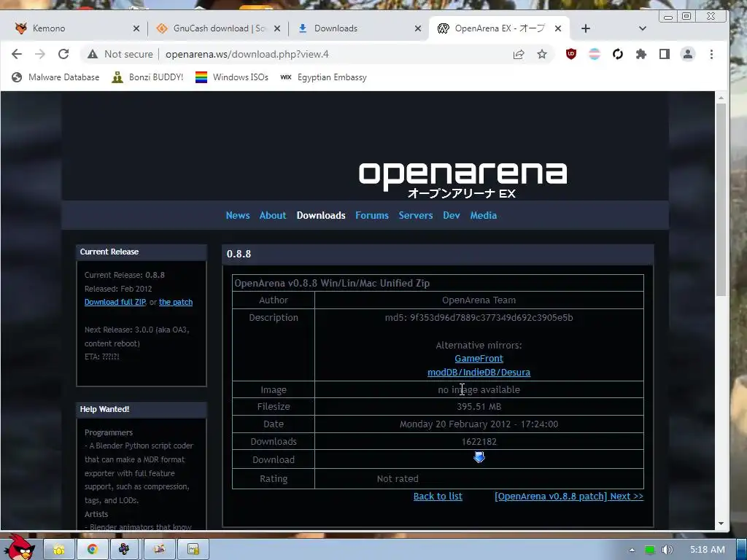Open Malware Database bookmark
The width and height of the screenshot is (747, 560).
[55, 77]
